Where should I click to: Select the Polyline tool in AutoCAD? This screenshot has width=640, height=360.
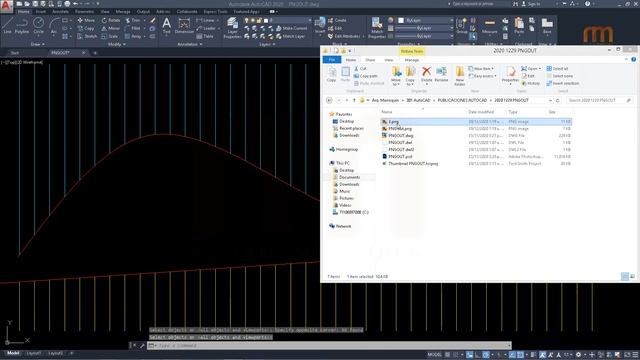point(22,25)
